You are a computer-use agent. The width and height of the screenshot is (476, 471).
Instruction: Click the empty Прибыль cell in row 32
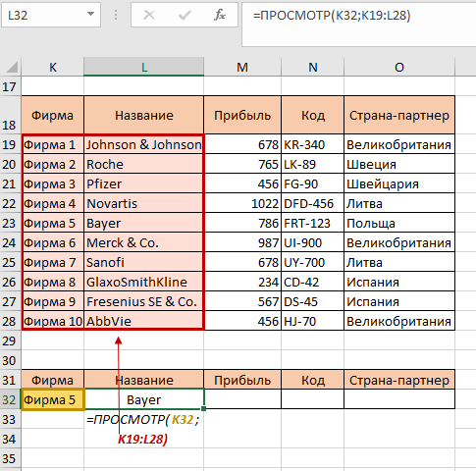coord(242,399)
